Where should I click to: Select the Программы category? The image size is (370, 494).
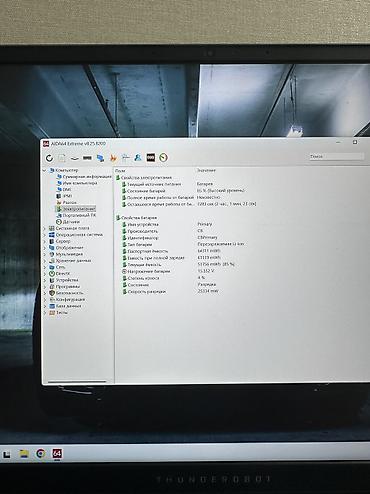click(65, 287)
